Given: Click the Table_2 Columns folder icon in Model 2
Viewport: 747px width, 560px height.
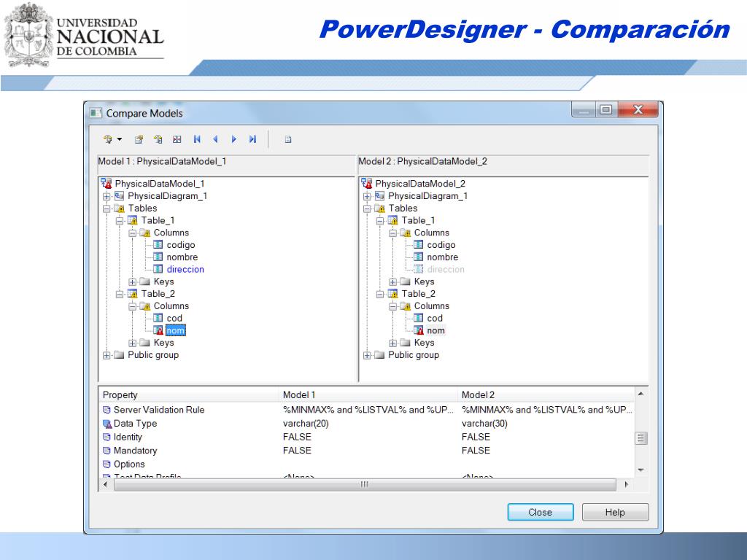Looking at the screenshot, I should coord(406,306).
